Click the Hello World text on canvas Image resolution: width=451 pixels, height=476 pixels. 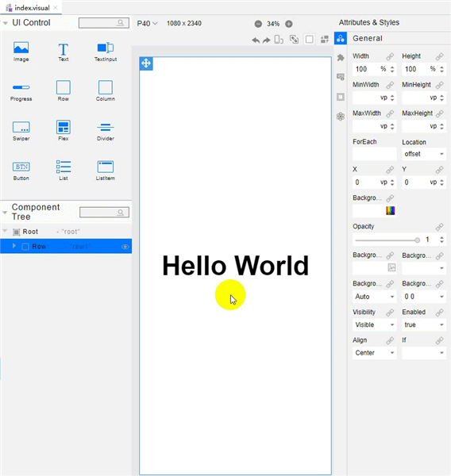(236, 265)
